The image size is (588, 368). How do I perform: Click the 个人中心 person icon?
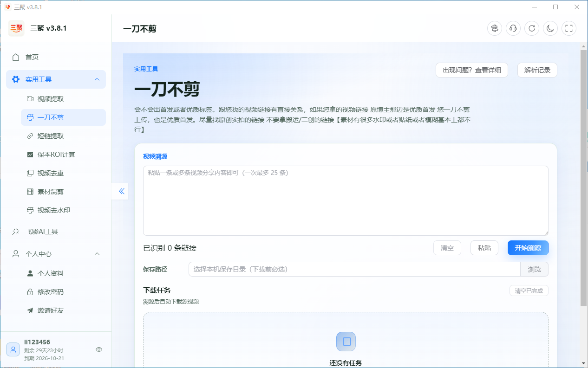[x=16, y=254]
